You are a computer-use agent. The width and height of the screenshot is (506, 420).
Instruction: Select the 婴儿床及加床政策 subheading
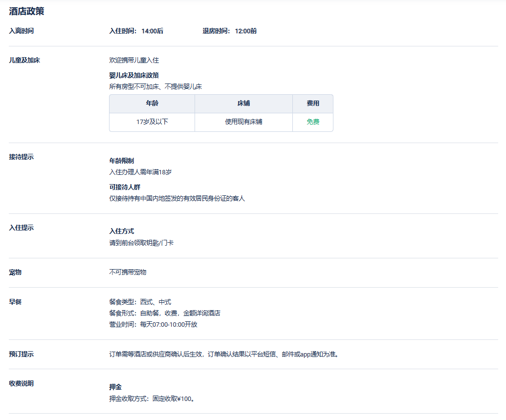tap(133, 75)
